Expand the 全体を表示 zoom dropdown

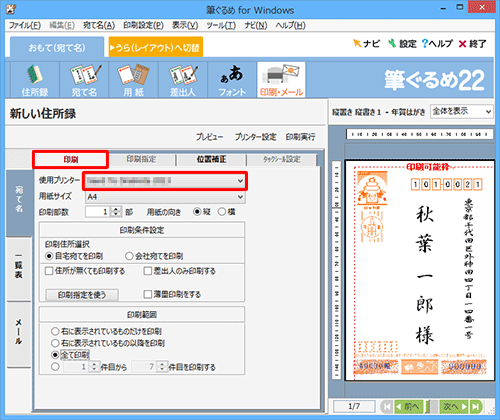[x=462, y=111]
